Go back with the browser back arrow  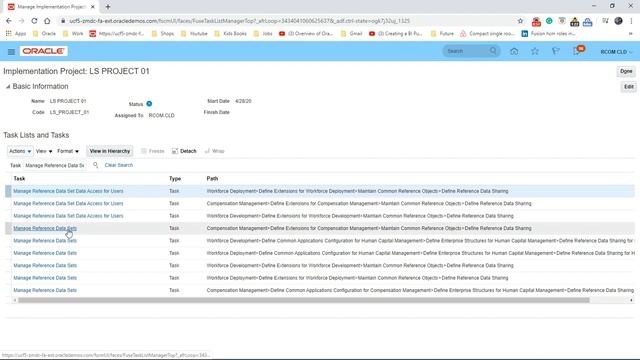click(x=9, y=21)
